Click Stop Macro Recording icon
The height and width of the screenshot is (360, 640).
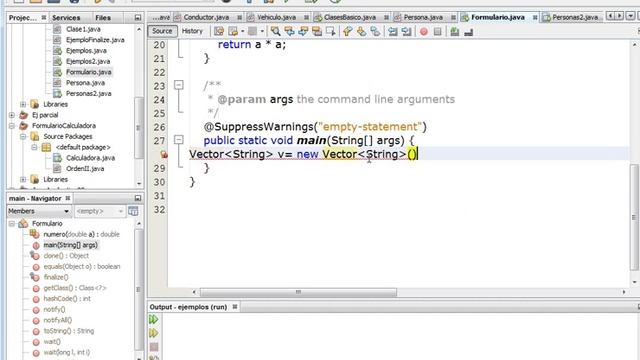(438, 31)
